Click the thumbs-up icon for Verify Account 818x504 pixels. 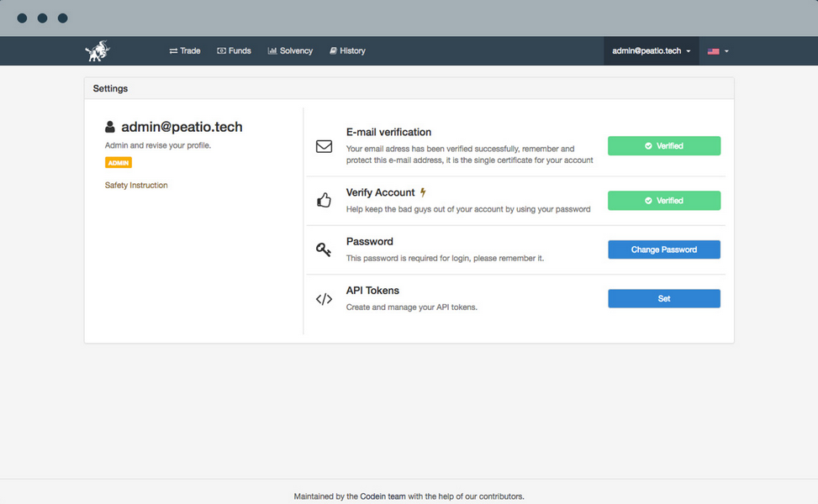coord(324,200)
